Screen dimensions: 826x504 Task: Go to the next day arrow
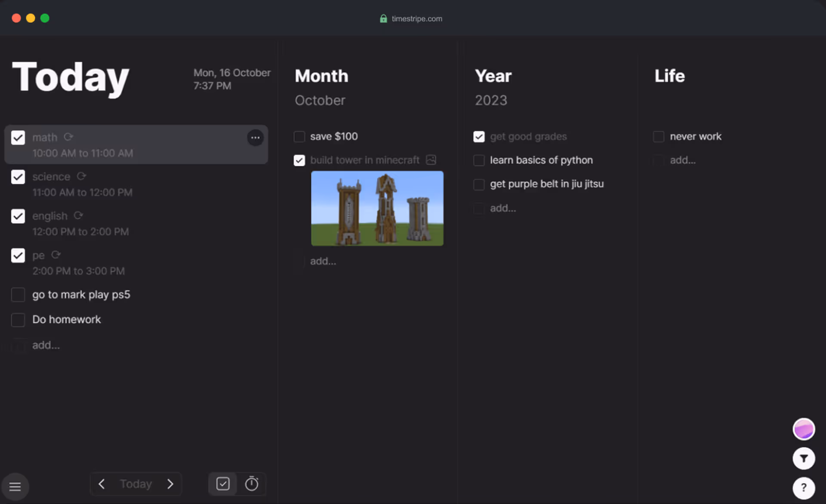170,484
